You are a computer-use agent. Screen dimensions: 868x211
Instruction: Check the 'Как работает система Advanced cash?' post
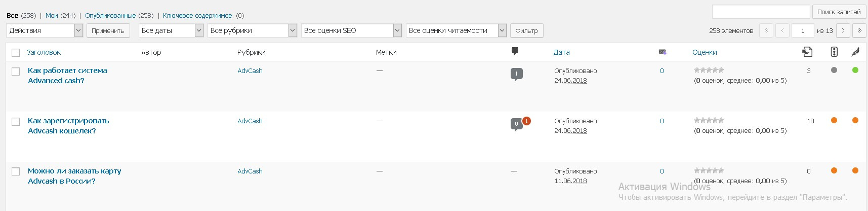click(16, 72)
